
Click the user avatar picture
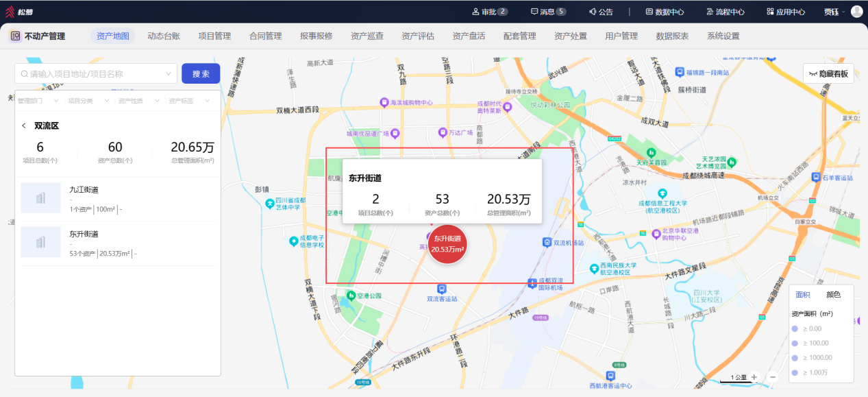pos(856,12)
